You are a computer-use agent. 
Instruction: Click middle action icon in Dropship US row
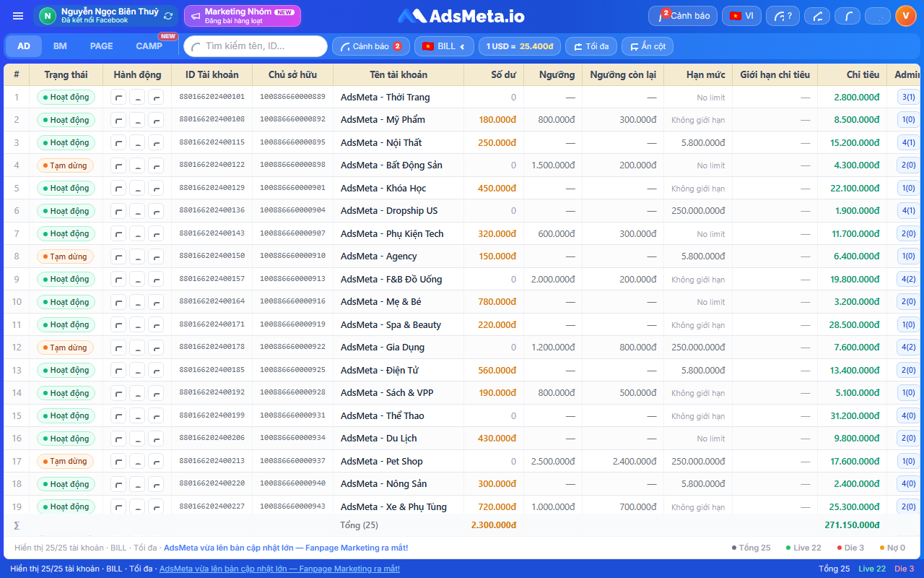pos(137,211)
